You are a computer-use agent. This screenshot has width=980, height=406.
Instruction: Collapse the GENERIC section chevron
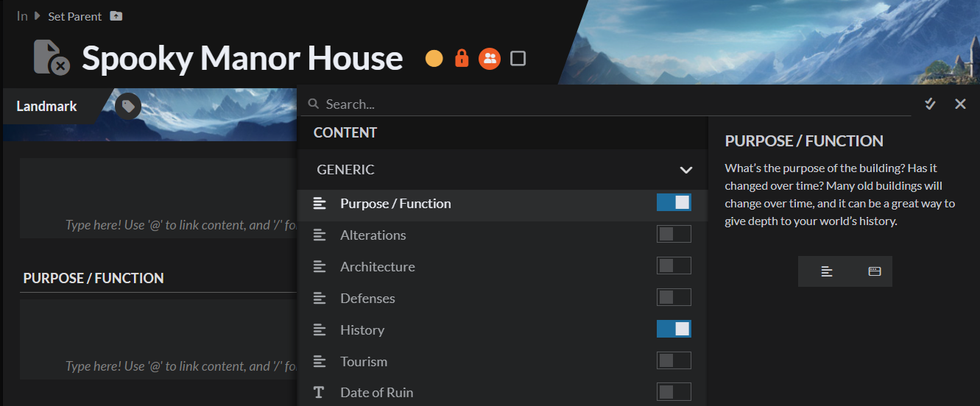pyautogui.click(x=686, y=170)
